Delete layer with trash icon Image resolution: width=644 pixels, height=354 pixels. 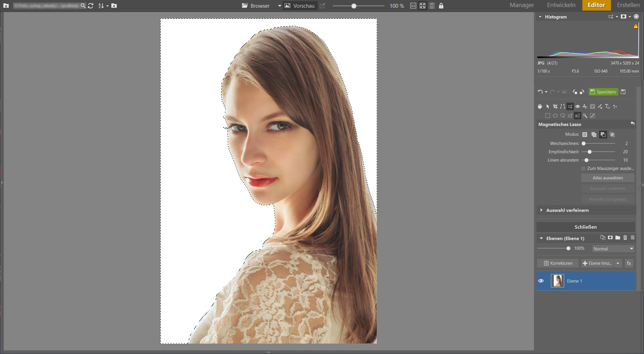pyautogui.click(x=625, y=238)
